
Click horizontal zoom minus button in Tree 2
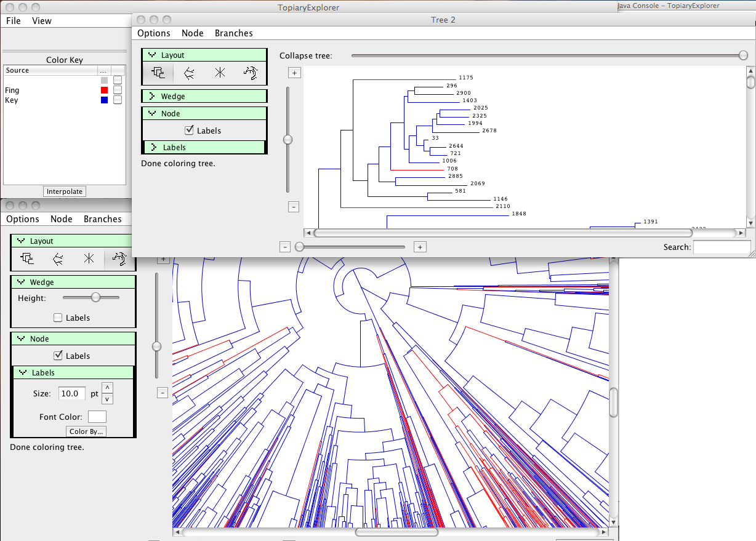[285, 247]
